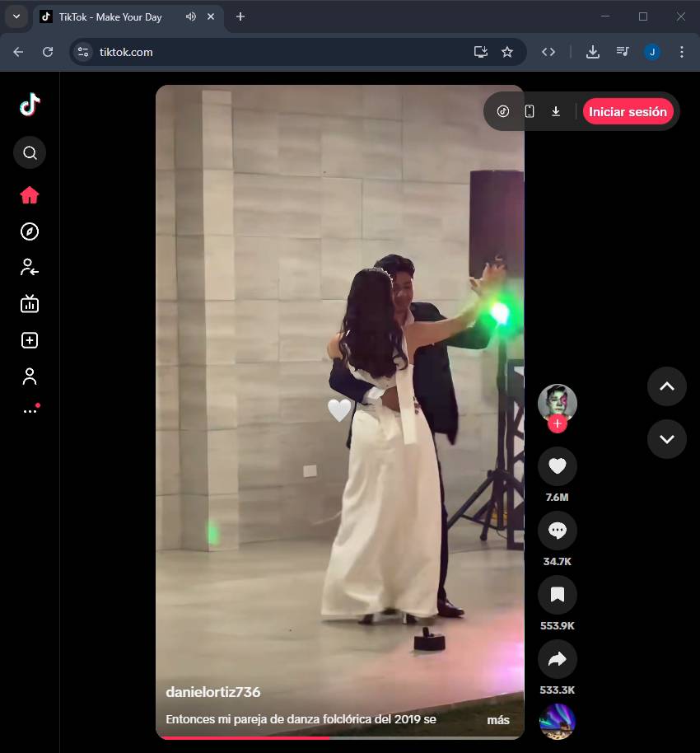Click the Iniciar sesión button
700x753 pixels.
click(x=628, y=112)
